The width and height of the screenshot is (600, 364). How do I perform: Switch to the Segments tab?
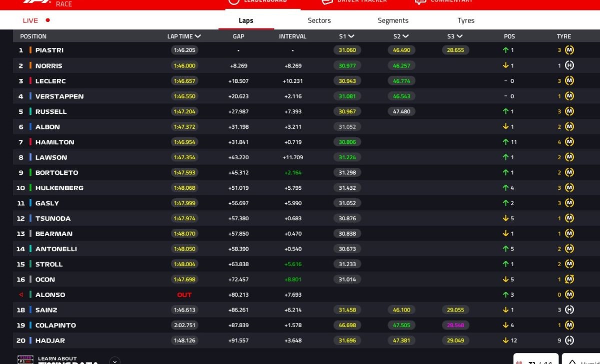coord(393,20)
